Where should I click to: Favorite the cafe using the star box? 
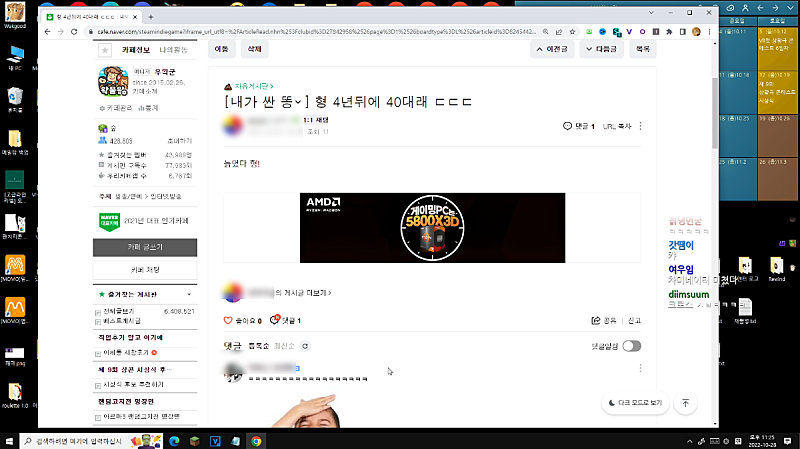tap(105, 49)
